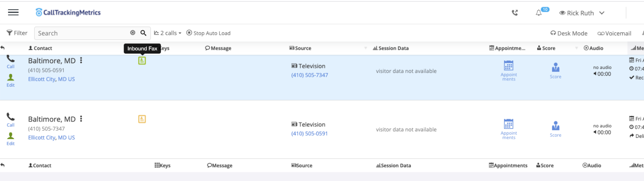This screenshot has width=644, height=181.
Task: Click the phone softphone icon in header
Action: coord(515,13)
